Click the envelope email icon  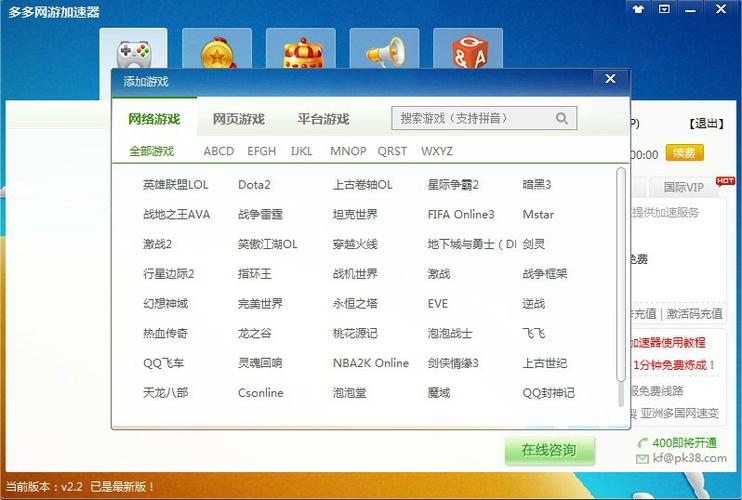pyautogui.click(x=642, y=458)
